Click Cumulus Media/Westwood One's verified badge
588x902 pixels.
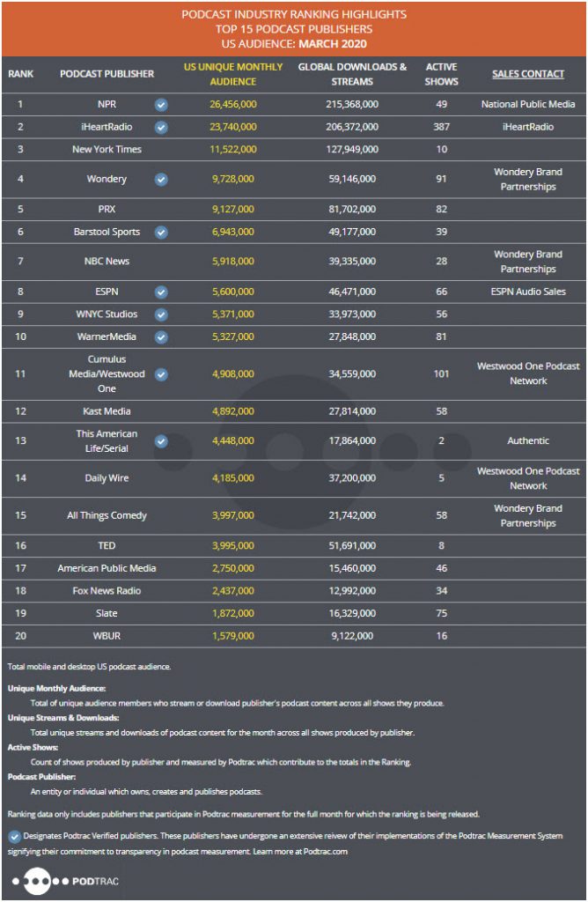(161, 374)
